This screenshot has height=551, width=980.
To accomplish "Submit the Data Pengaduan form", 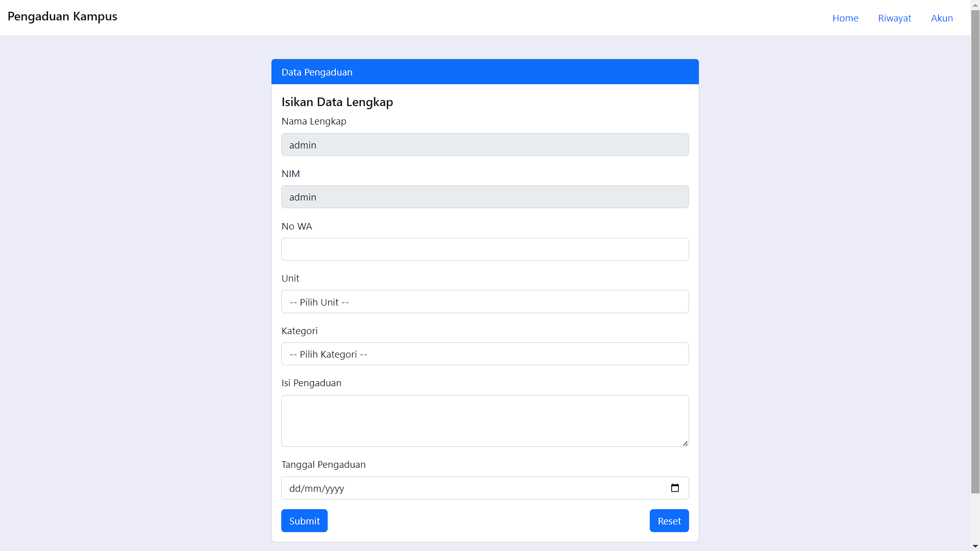I will coord(304,520).
